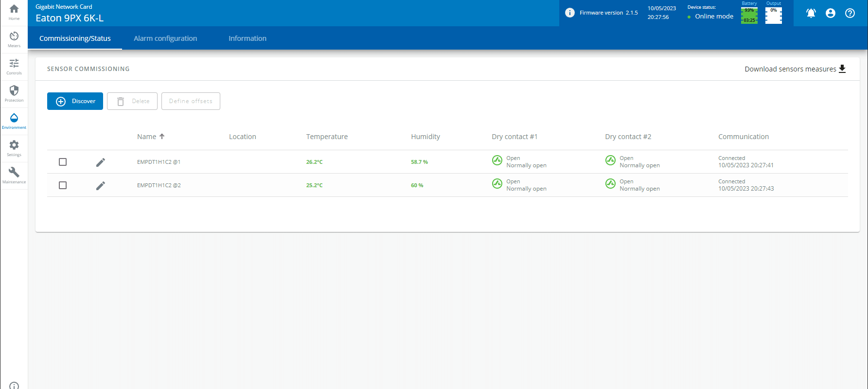Click the Define offsets button
The height and width of the screenshot is (389, 868).
(191, 101)
